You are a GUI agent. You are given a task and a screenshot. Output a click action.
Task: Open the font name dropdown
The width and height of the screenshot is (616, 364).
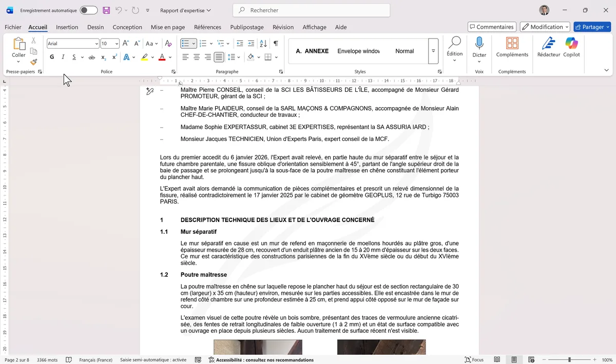pos(97,43)
